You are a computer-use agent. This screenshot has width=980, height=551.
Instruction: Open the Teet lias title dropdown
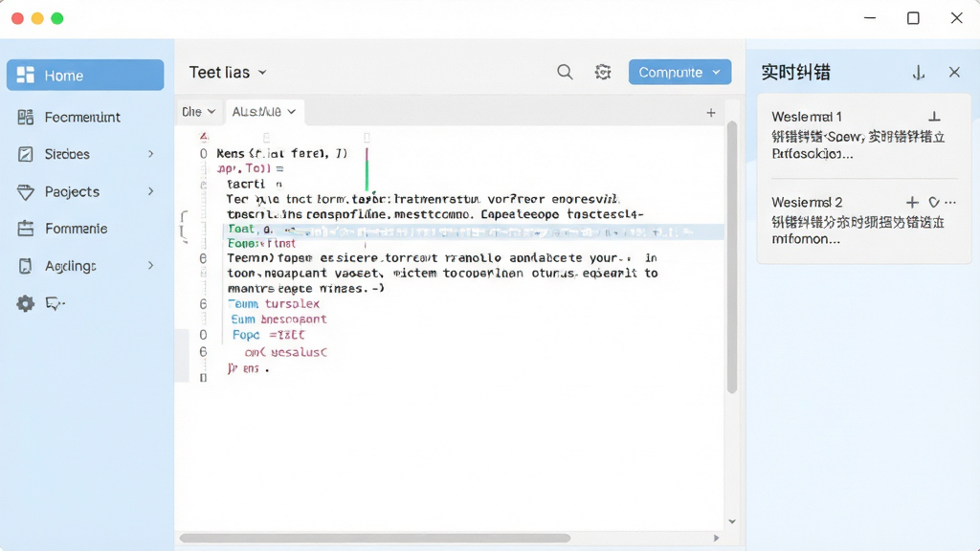point(228,73)
